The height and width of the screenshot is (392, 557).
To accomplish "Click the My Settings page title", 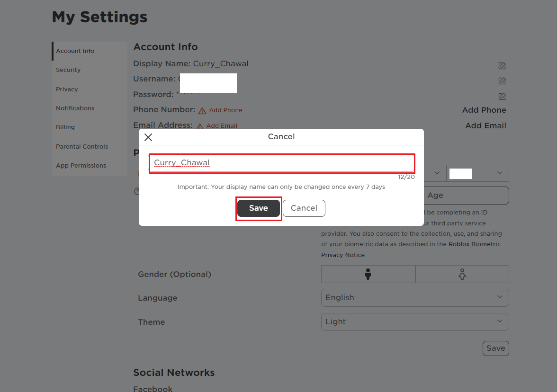I will tap(99, 18).
